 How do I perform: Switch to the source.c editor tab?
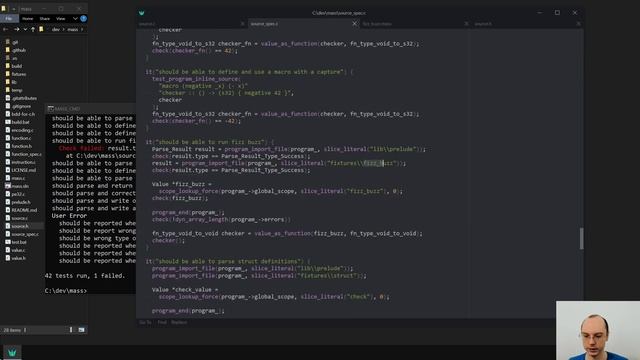[147, 24]
